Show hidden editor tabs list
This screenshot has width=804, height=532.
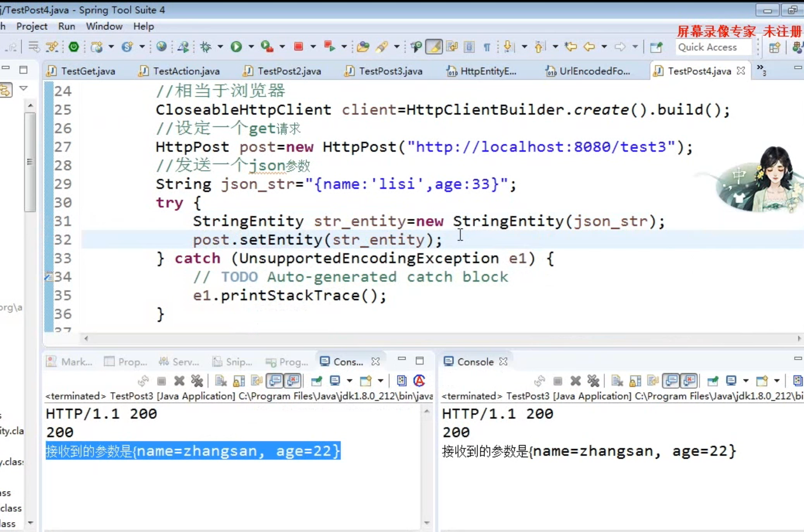click(761, 70)
